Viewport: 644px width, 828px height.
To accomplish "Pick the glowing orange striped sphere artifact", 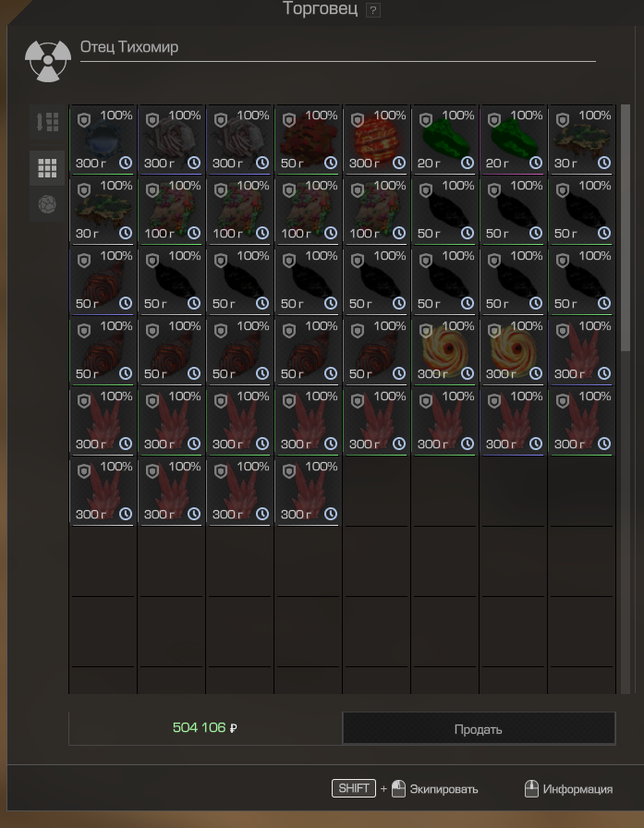I will tap(377, 140).
